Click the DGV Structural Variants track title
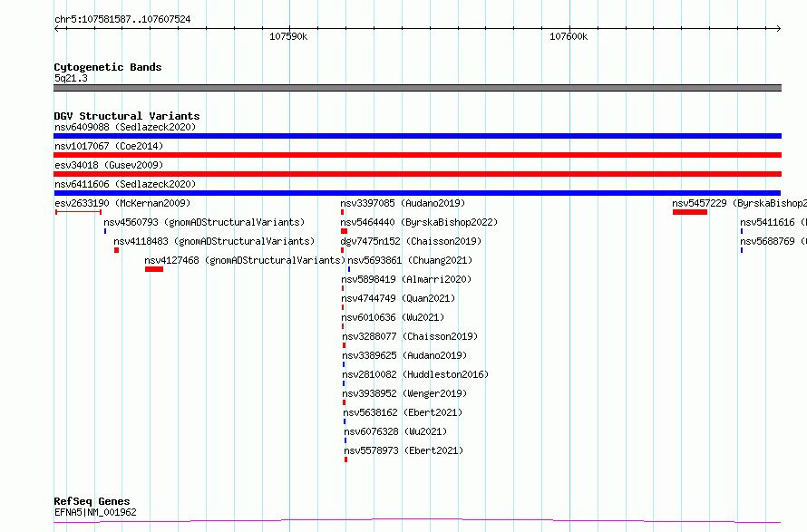 [127, 116]
